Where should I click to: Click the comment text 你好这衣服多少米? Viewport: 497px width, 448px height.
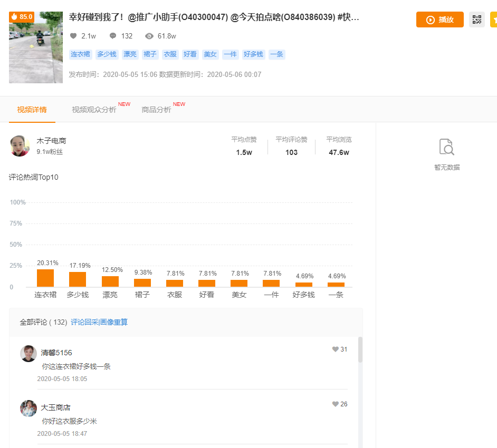coord(70,422)
